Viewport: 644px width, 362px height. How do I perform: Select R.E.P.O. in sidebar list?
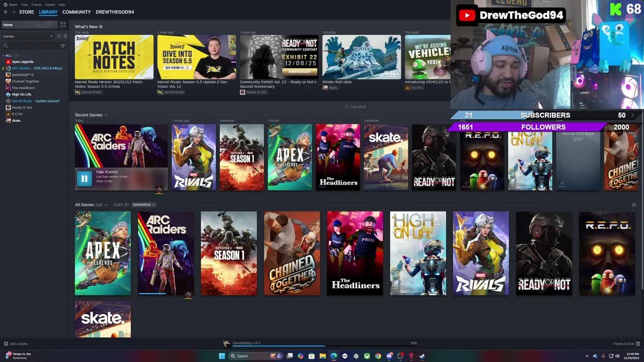point(18,114)
